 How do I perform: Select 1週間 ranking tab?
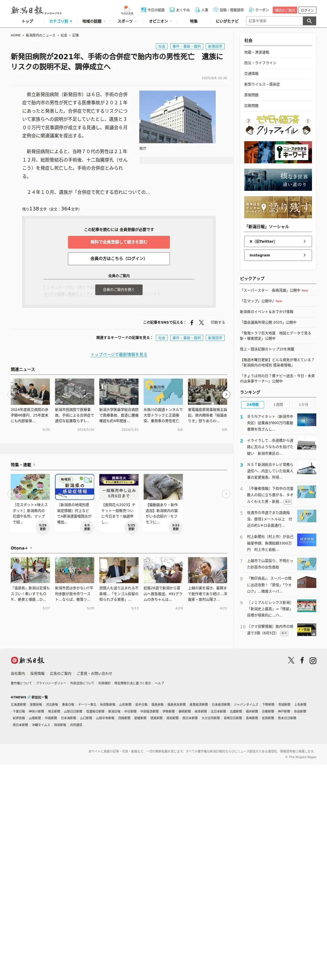(278, 405)
